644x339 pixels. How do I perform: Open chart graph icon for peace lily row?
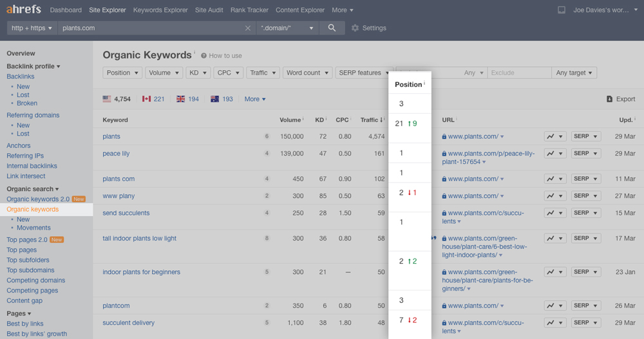click(x=555, y=154)
